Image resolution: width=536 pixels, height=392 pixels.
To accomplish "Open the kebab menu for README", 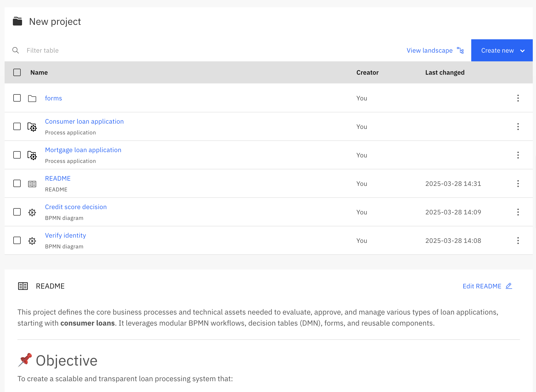I will 518,183.
